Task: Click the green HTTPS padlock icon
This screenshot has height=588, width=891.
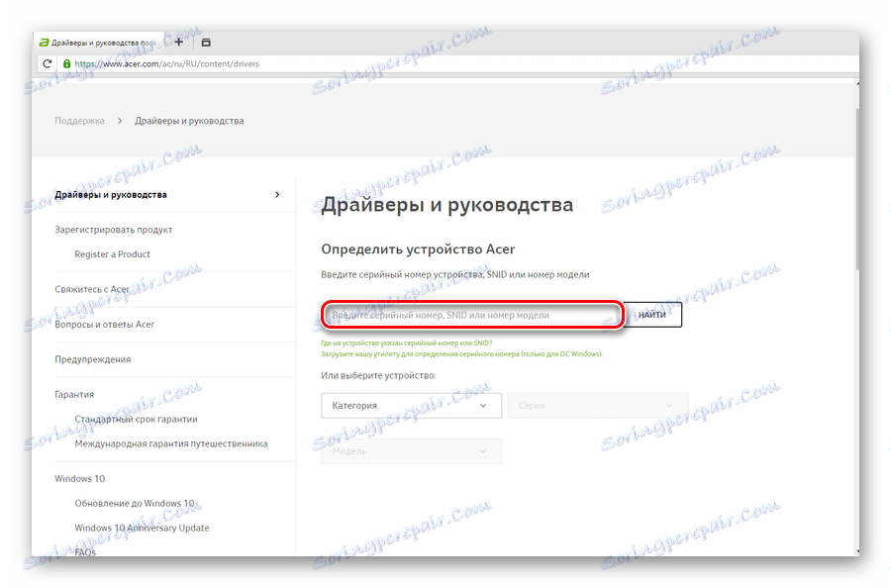Action: coord(65,62)
